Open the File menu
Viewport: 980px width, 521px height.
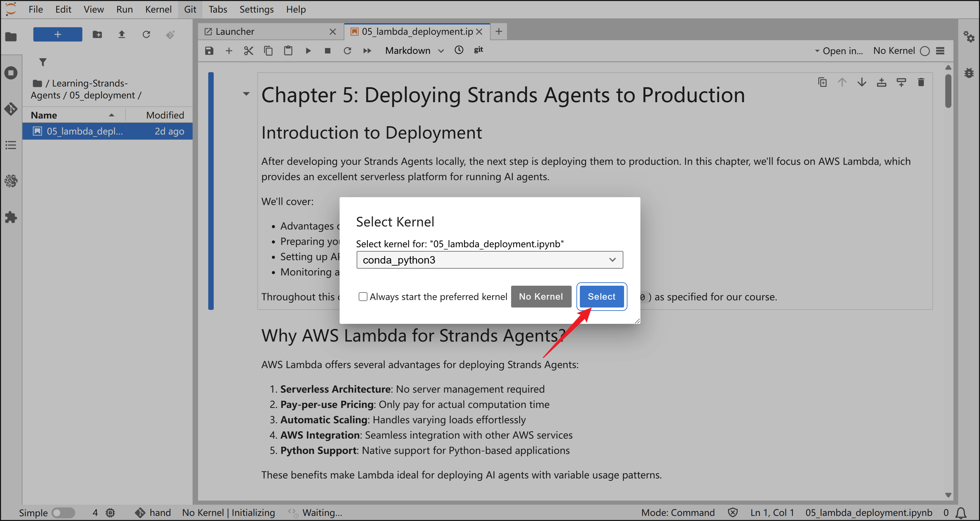pyautogui.click(x=36, y=9)
